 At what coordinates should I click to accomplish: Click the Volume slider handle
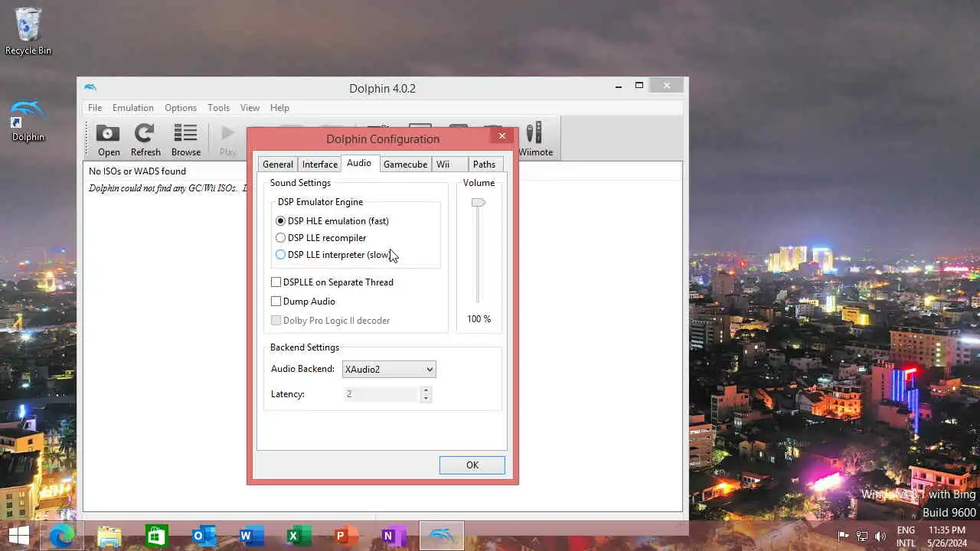coord(479,203)
